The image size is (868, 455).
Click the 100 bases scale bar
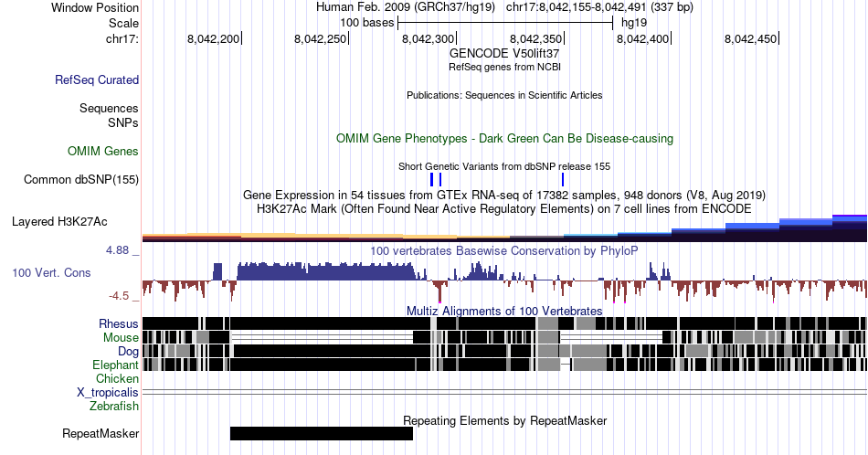[505, 23]
